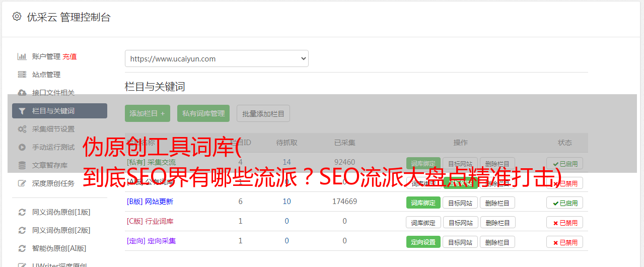Click the 状态 column header

[565, 143]
